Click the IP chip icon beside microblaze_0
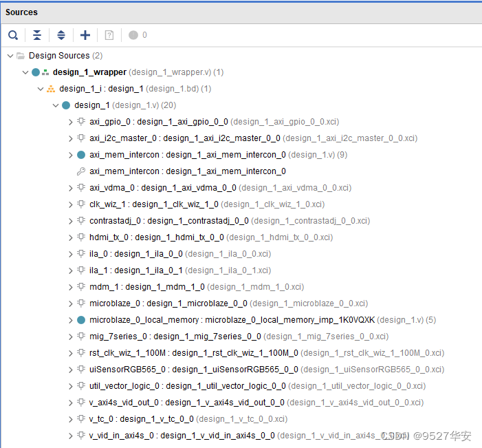The height and width of the screenshot is (448, 482). point(81,303)
